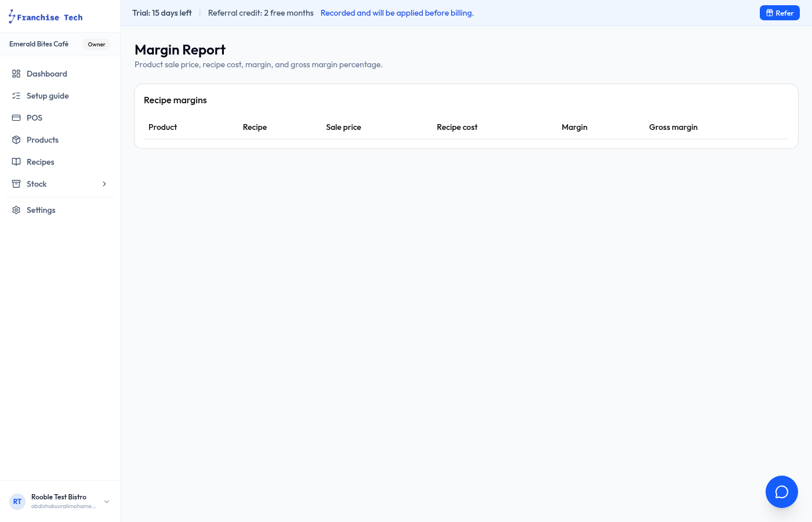
Task: Open the POS section
Action: [60, 118]
